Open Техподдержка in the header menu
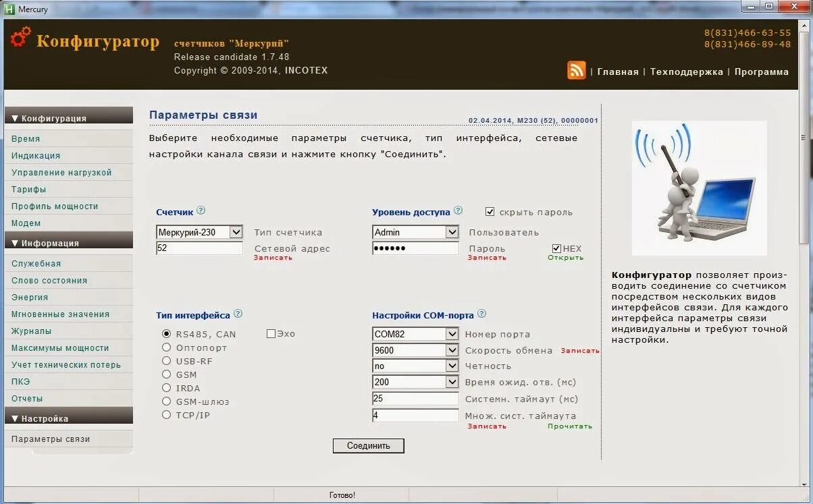The image size is (813, 504). [686, 71]
